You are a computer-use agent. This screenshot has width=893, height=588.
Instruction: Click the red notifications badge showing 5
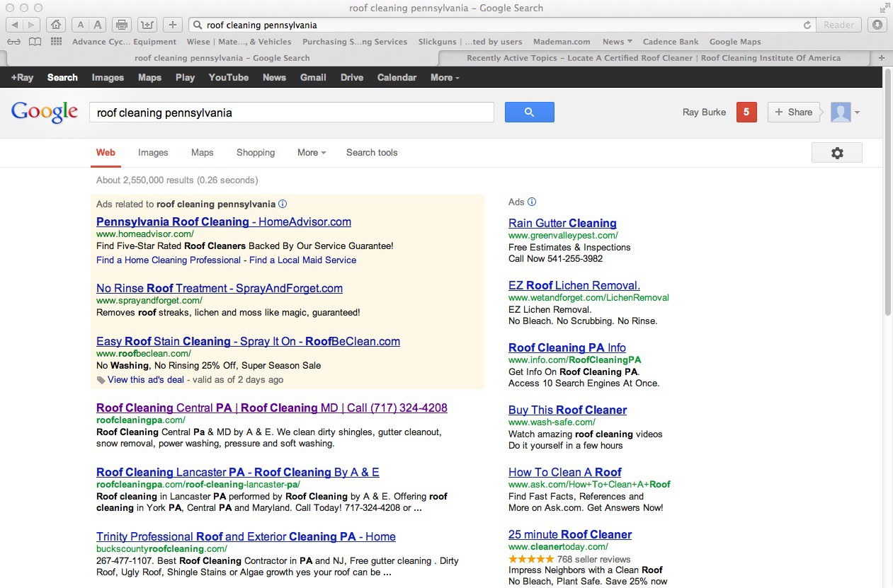point(746,112)
